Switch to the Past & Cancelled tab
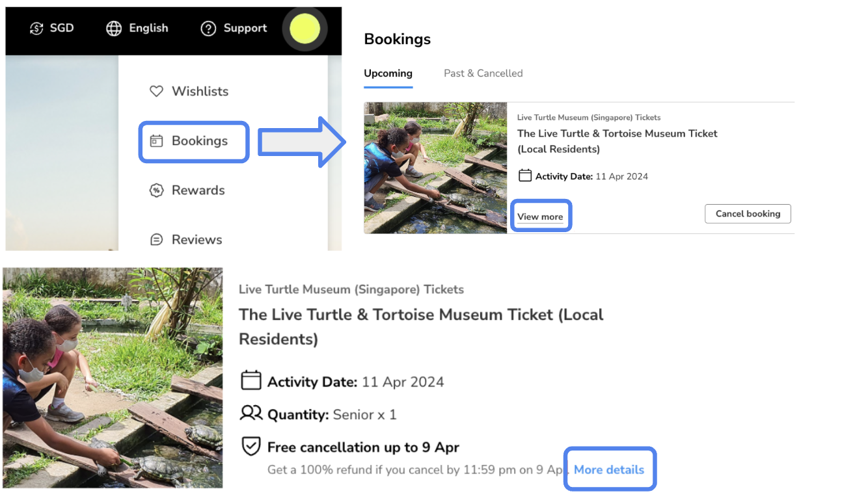This screenshot has height=498, width=868. (x=483, y=73)
